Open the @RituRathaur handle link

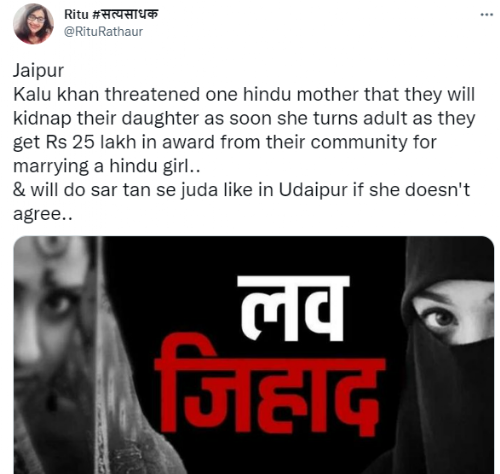coord(103,32)
